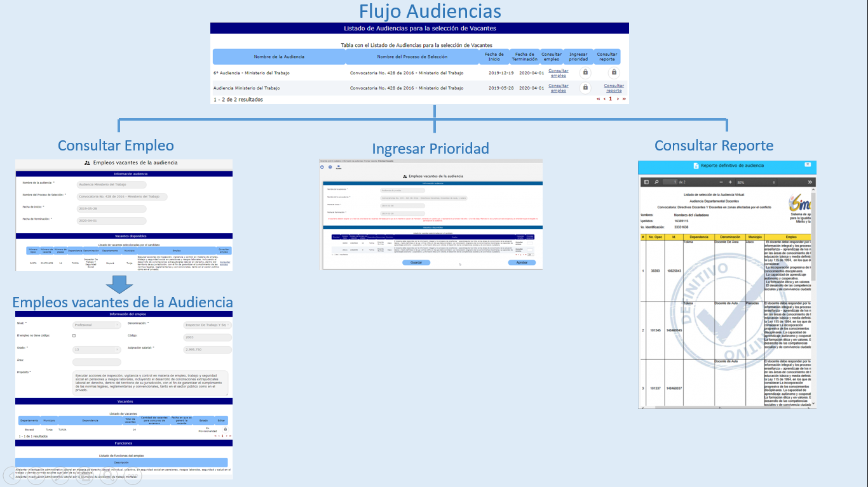Click the lock icon under Consultar reporte, first row
Image resolution: width=868 pixels, height=487 pixels.
(x=614, y=72)
